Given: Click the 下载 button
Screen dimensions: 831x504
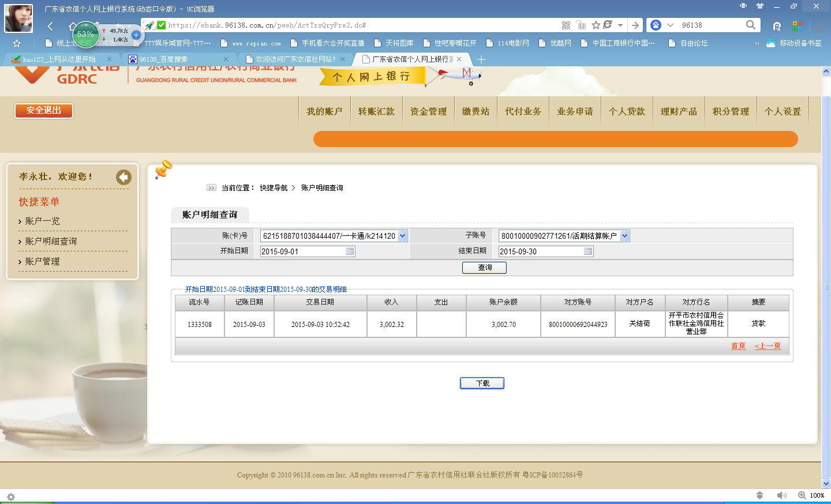Looking at the screenshot, I should pos(482,383).
